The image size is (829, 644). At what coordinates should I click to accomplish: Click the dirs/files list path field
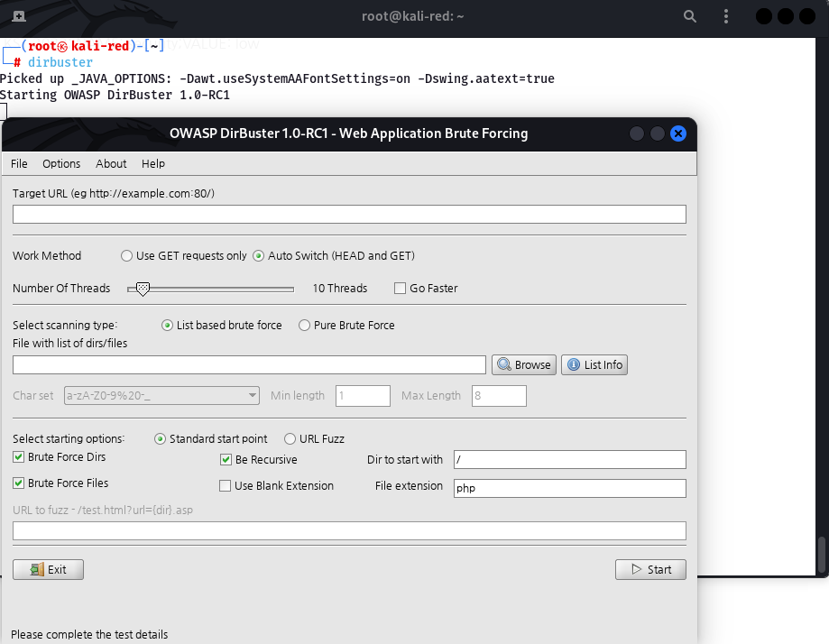coord(249,364)
